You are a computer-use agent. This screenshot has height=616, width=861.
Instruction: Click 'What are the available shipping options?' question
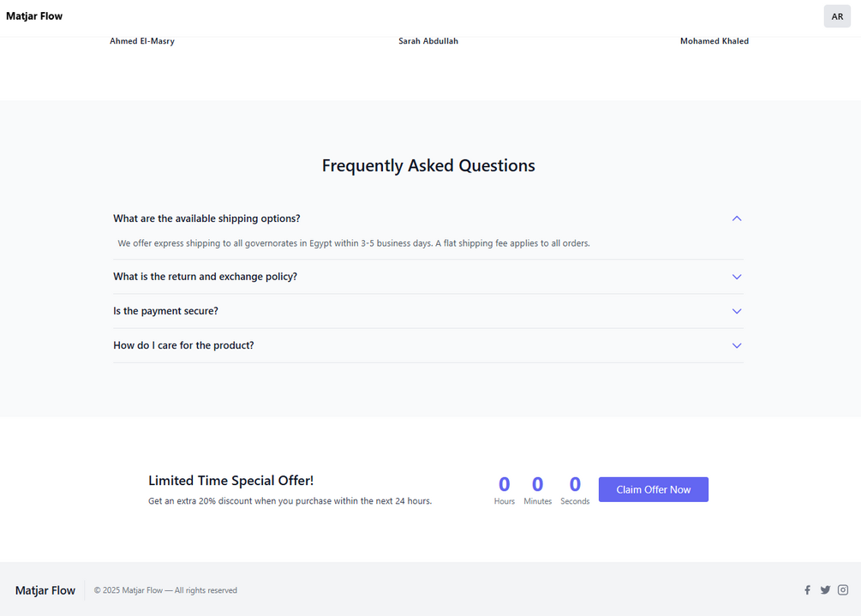pos(206,218)
